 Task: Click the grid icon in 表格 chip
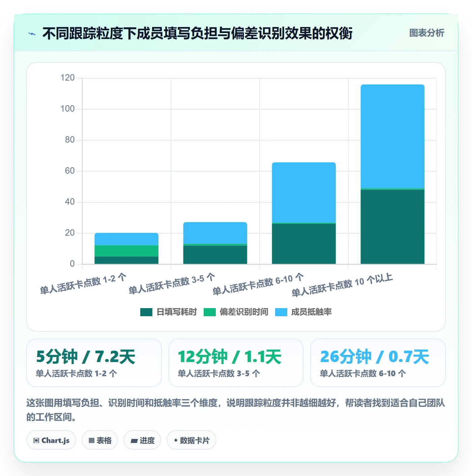pos(91,441)
